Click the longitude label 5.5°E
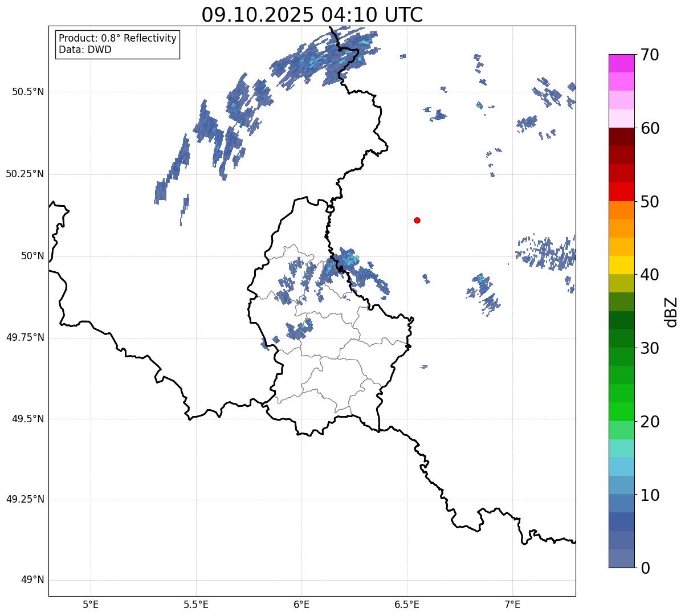685x616 pixels. coord(196,604)
